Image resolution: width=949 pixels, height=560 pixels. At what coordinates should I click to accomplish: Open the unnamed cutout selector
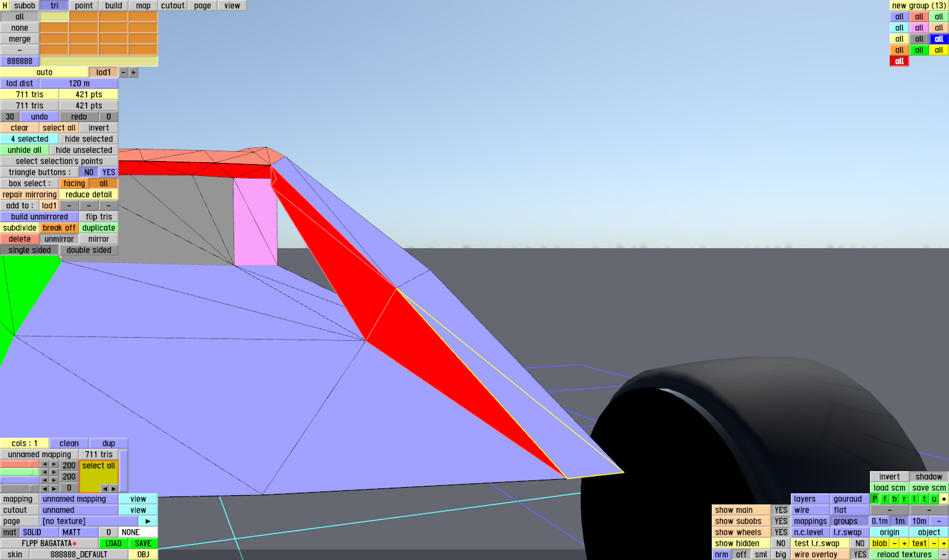point(79,510)
